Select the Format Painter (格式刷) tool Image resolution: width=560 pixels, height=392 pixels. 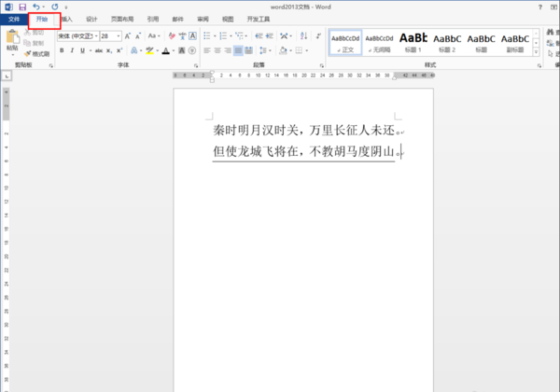[37, 54]
